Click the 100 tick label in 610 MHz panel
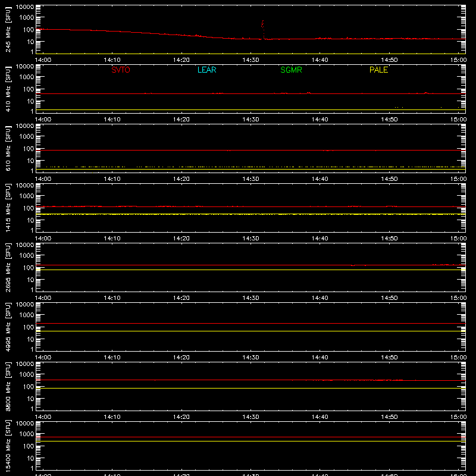 point(29,149)
